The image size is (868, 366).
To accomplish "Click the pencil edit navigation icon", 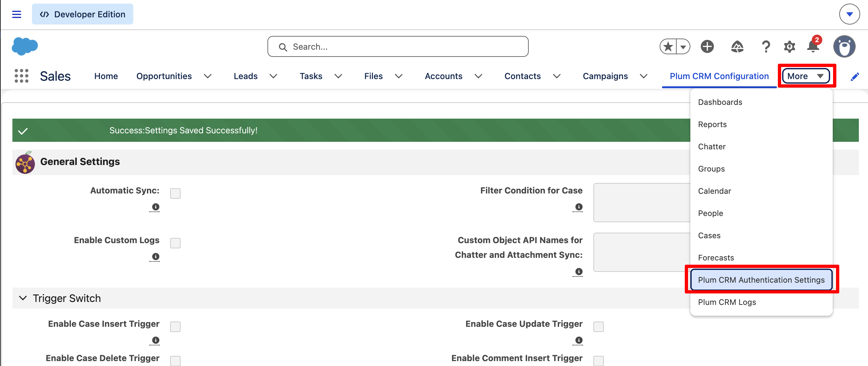I will (x=855, y=76).
